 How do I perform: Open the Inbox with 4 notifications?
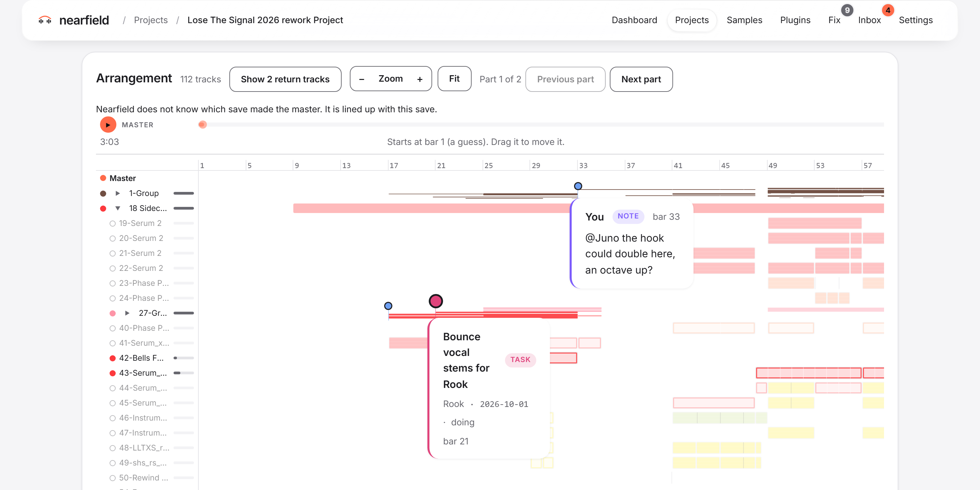click(x=869, y=20)
